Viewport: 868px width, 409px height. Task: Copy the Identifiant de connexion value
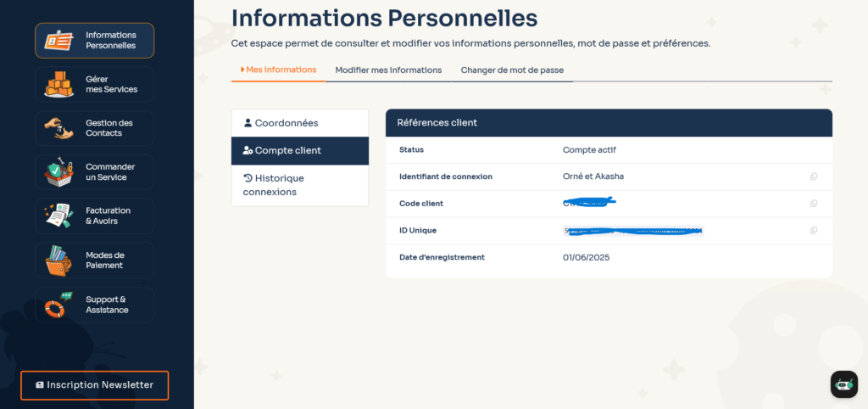tap(813, 176)
